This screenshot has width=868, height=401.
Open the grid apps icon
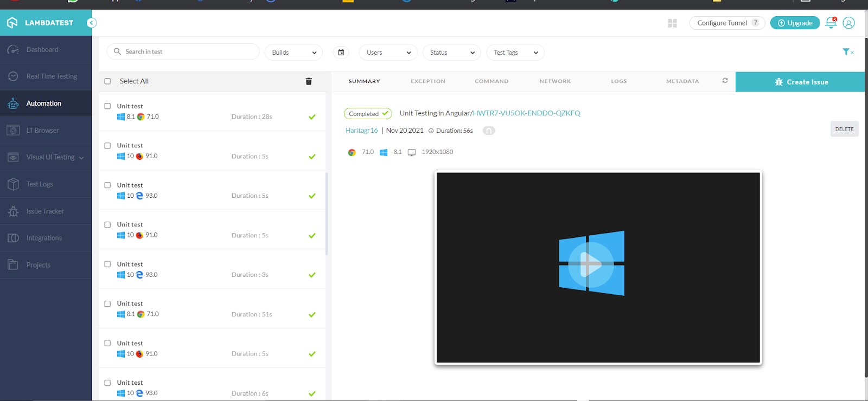pos(673,23)
